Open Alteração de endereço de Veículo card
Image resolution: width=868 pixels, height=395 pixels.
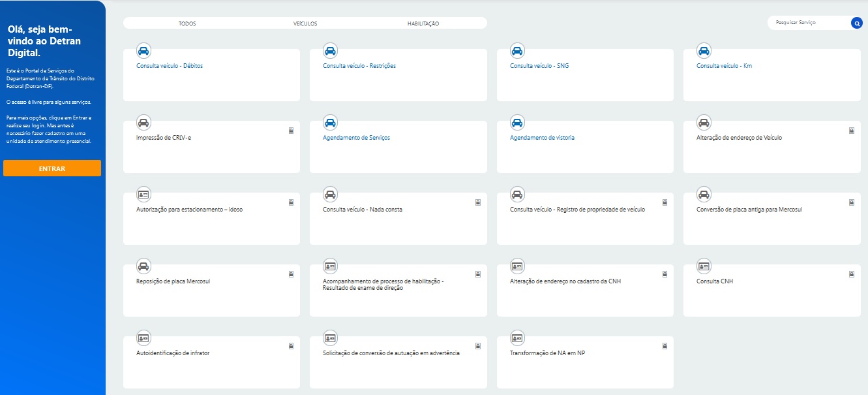pyautogui.click(x=739, y=138)
